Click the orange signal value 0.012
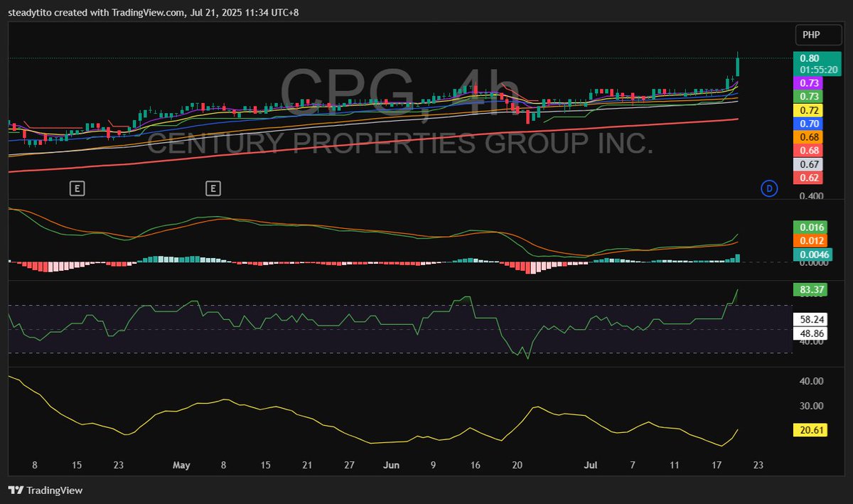 click(x=812, y=241)
